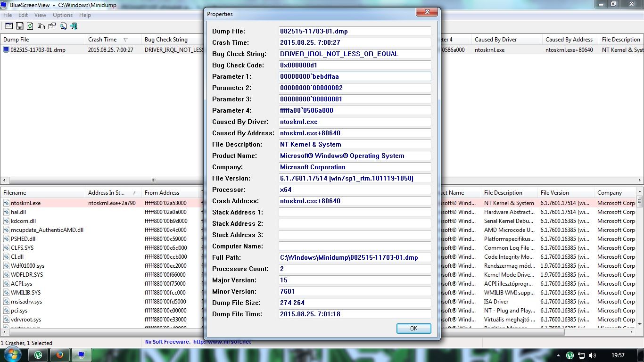Click the Parameter 1 field in Properties
Image resolution: width=644 pixels, height=362 pixels.
click(355, 76)
